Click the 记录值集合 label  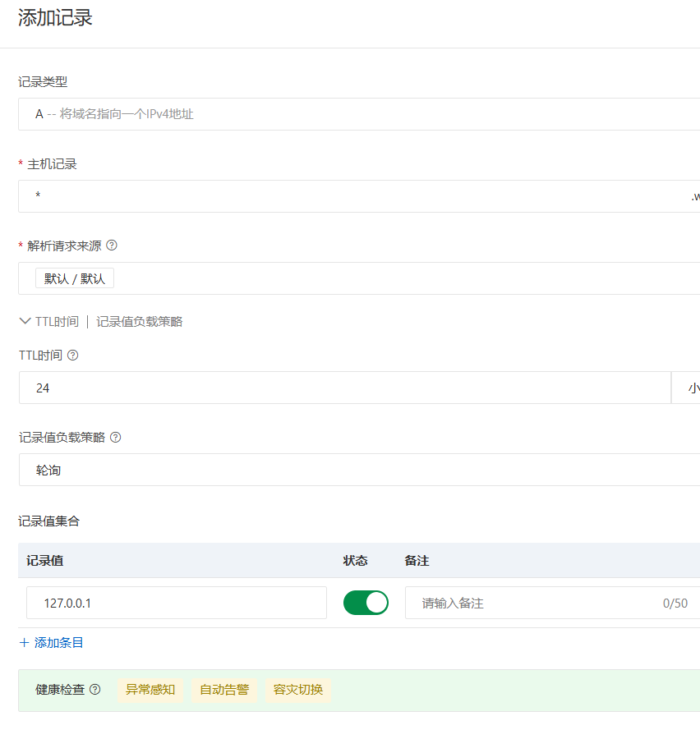[x=49, y=521]
